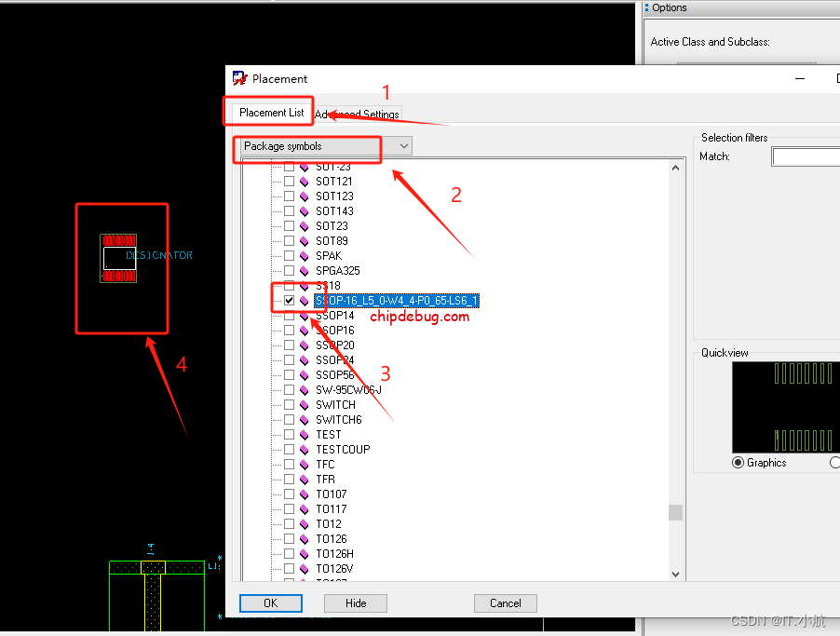The height and width of the screenshot is (636, 840).
Task: Click the Hide button
Action: click(x=356, y=603)
